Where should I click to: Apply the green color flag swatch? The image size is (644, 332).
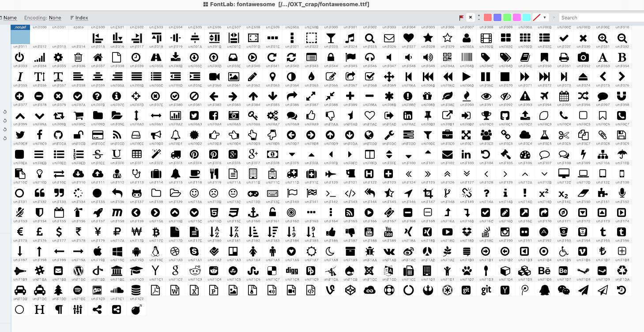pyautogui.click(x=507, y=18)
